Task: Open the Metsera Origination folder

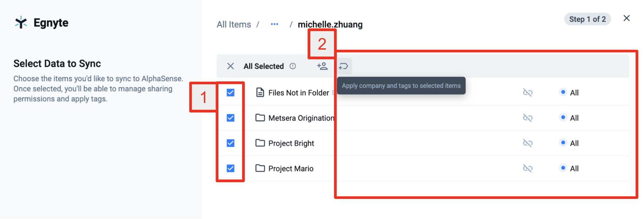Action: pyautogui.click(x=301, y=118)
